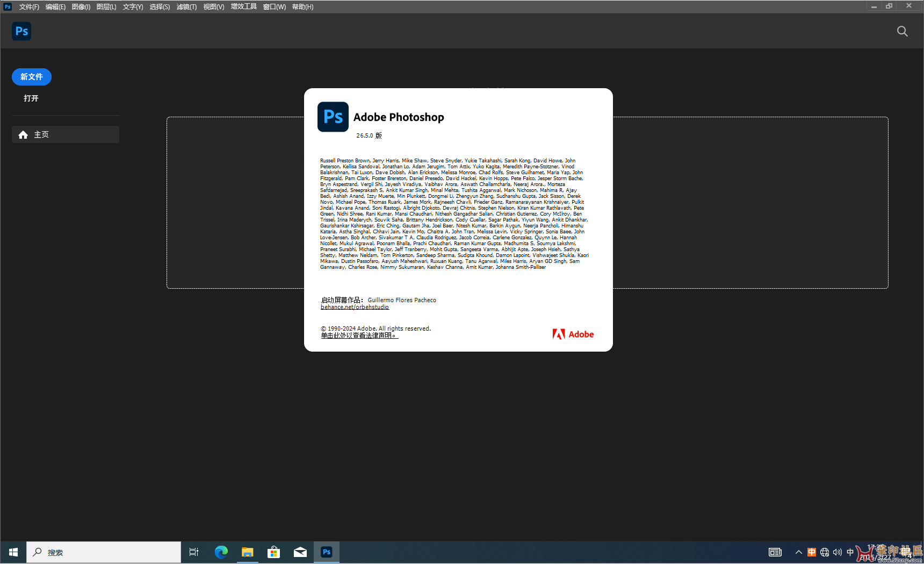Minimize the Photoshop window
This screenshot has height=564, width=924.
pyautogui.click(x=874, y=6)
